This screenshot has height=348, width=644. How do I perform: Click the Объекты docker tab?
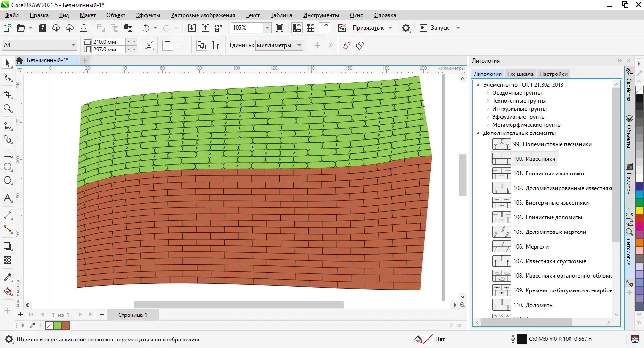tap(629, 131)
